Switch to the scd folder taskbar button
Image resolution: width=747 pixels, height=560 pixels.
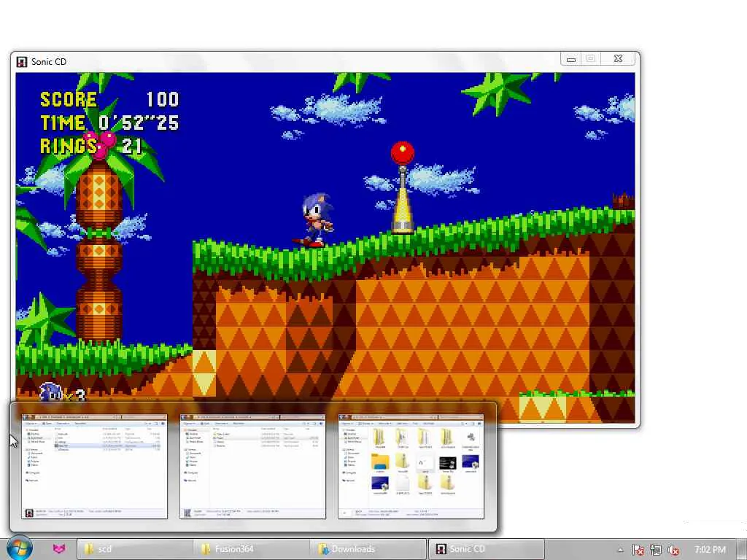135,549
